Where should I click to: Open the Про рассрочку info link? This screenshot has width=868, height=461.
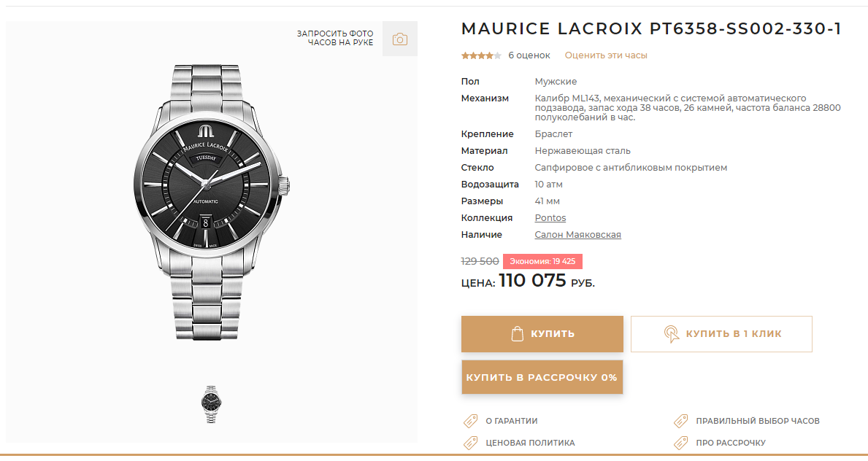[731, 443]
